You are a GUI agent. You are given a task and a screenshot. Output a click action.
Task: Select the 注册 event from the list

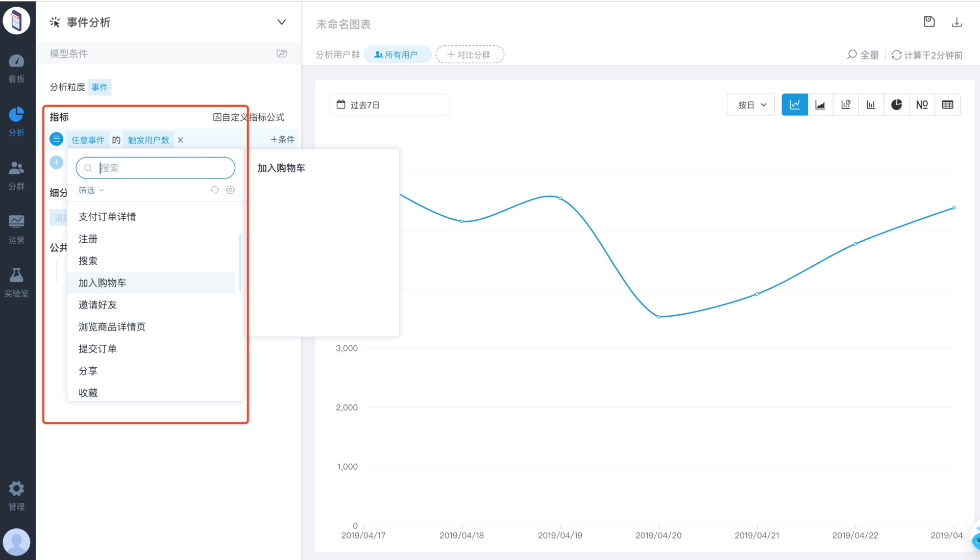88,239
